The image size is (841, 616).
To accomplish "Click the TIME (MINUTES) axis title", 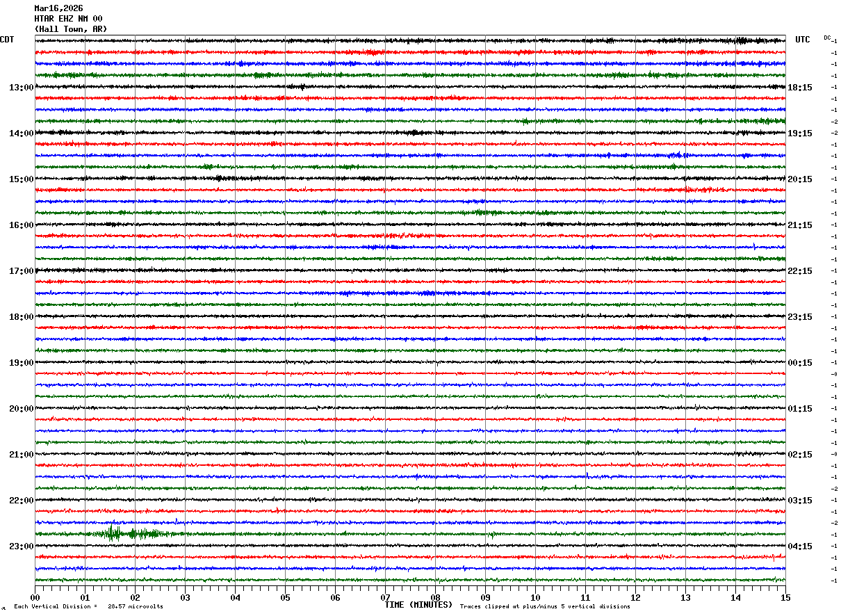I will point(418,605).
